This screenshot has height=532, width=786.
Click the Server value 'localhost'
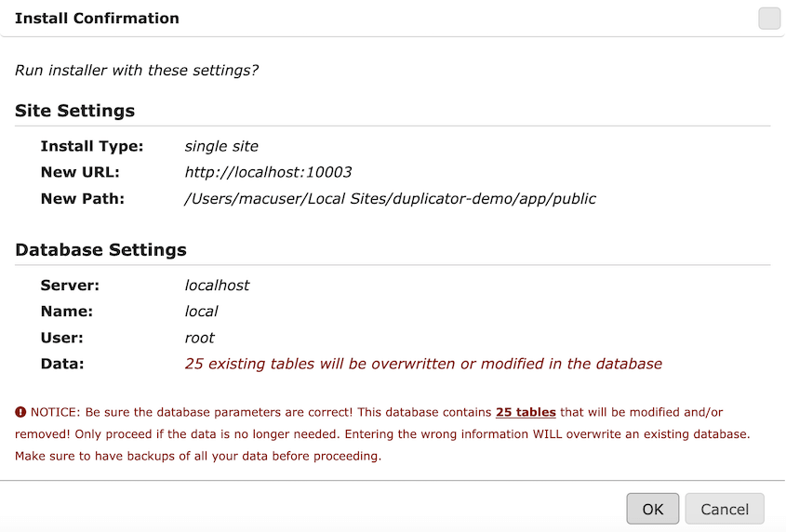click(217, 286)
